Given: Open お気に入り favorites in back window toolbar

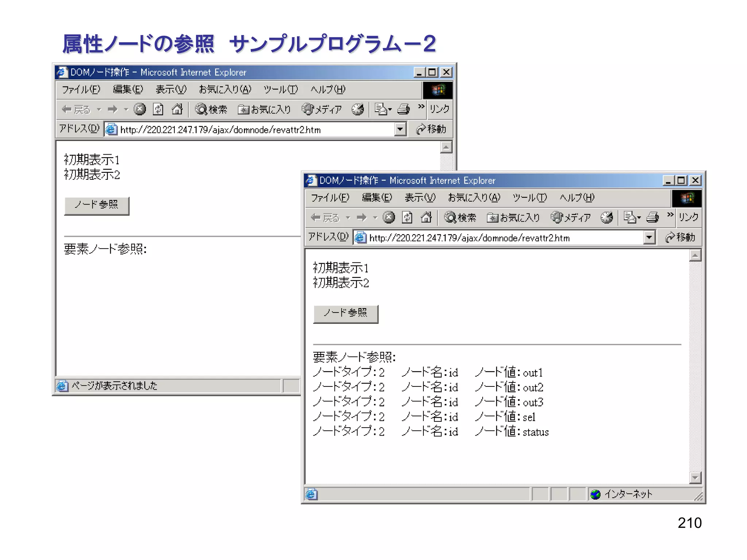Looking at the screenshot, I should [264, 109].
